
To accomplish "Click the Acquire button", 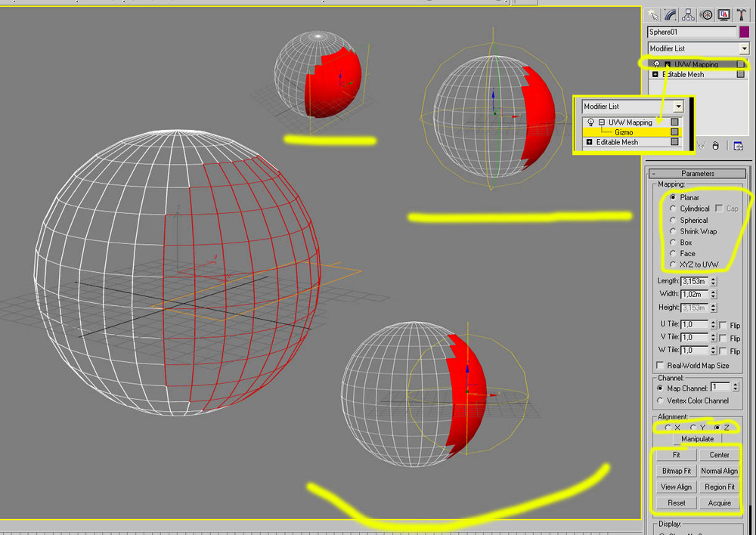I will pos(720,503).
